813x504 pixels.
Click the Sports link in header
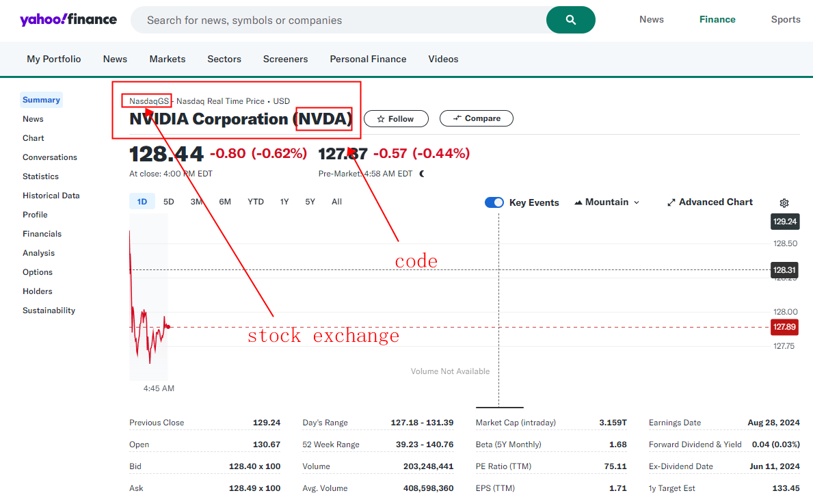(785, 20)
